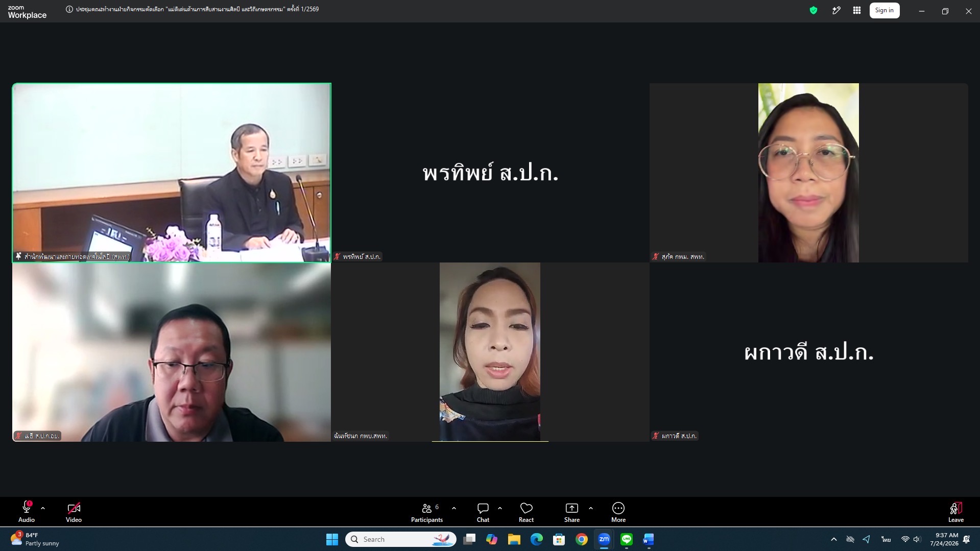Select the ผกาวดี ส.ป.ก. participant tile
Image resolution: width=980 pixels, height=551 pixels.
808,352
